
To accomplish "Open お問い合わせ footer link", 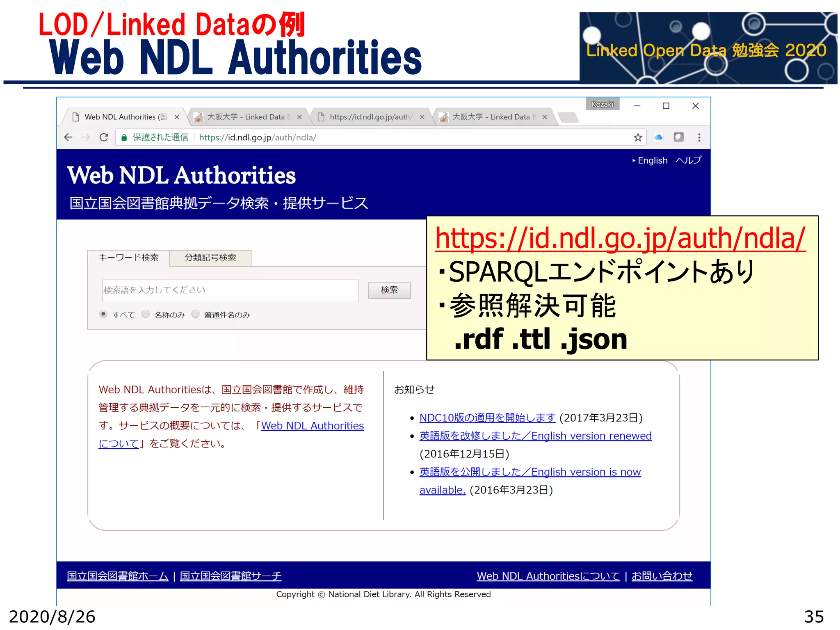I will coord(662,576).
